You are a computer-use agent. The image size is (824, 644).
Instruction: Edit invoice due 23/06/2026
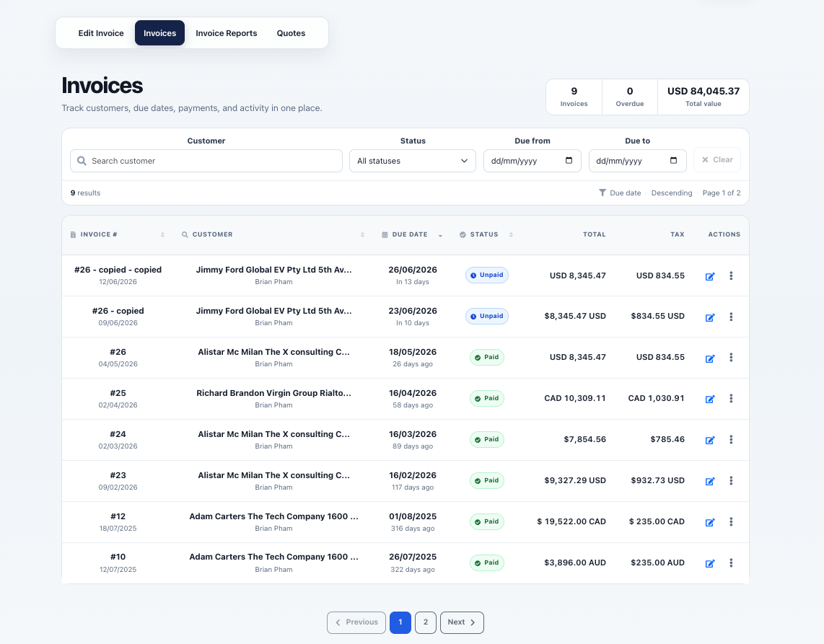[x=710, y=317]
